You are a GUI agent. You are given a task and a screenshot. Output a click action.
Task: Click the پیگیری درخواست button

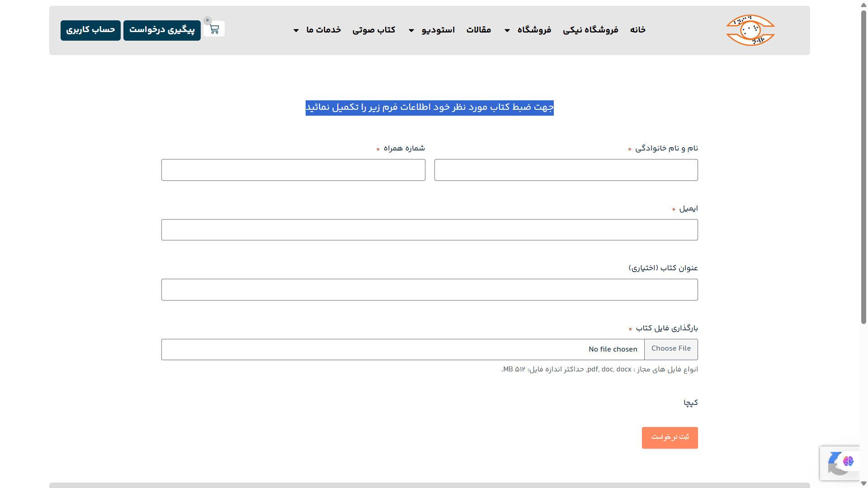[x=162, y=30]
